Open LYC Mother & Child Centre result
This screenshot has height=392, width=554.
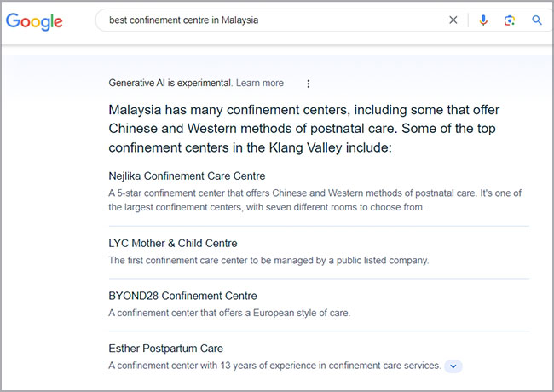click(x=173, y=244)
